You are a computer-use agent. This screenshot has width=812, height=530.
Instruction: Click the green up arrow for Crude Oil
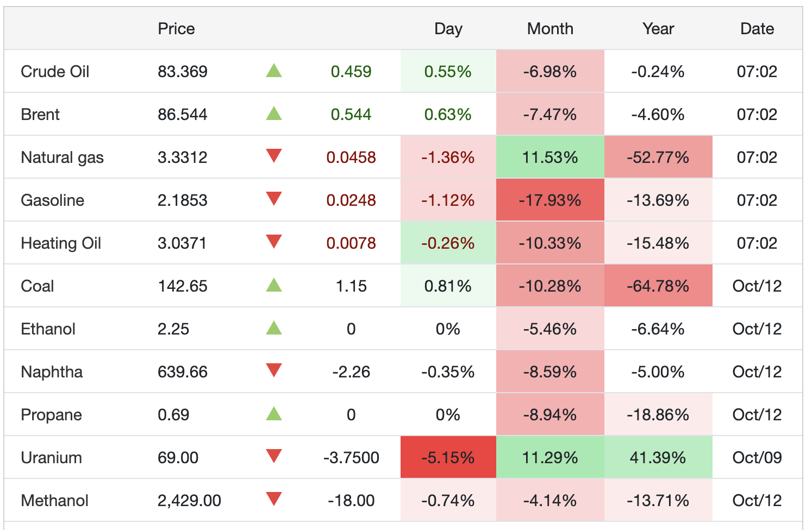[x=274, y=71]
